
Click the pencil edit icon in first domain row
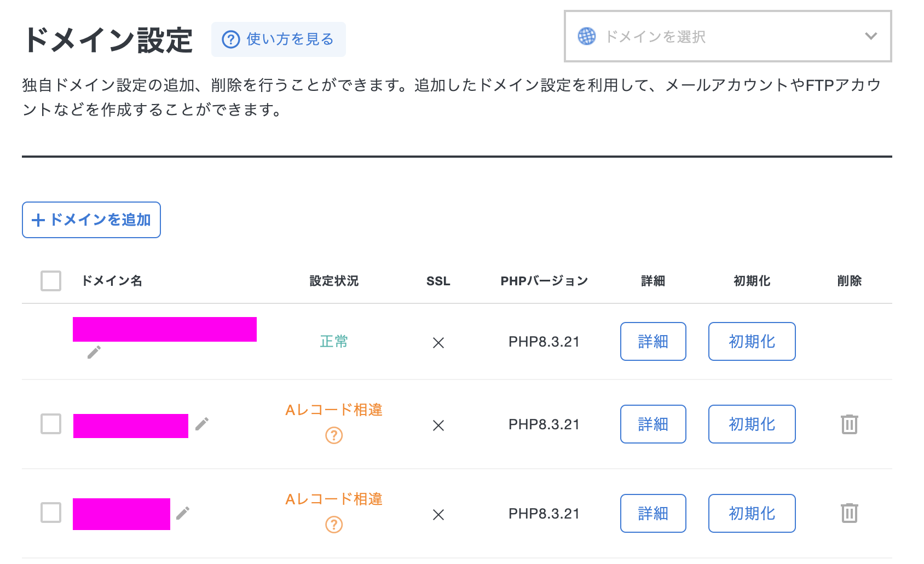[x=94, y=352]
